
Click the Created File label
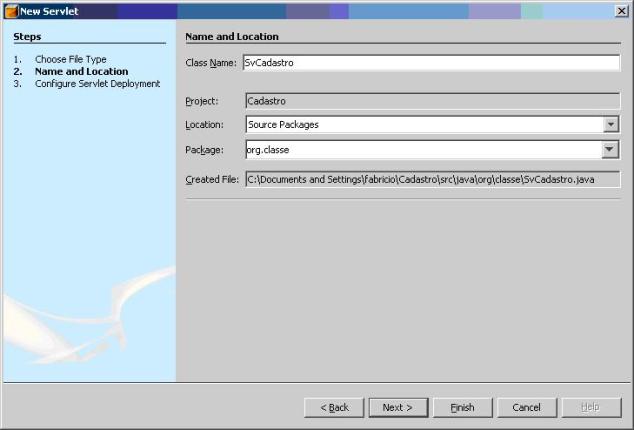tap(212, 180)
